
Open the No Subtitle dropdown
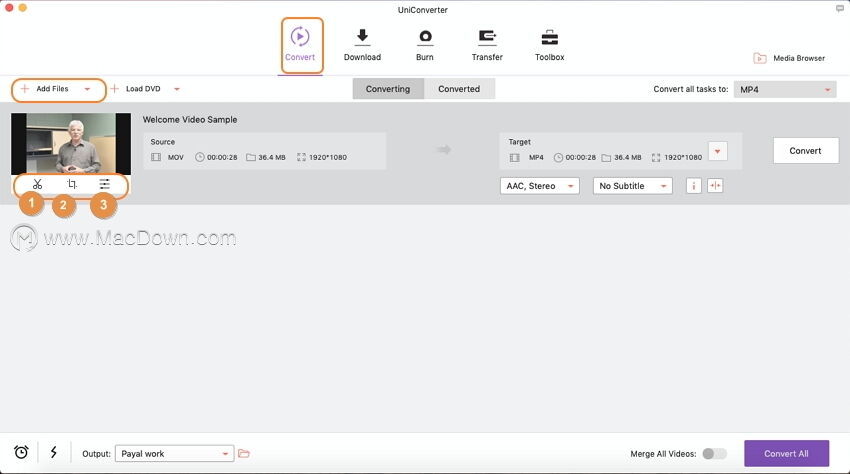pyautogui.click(x=633, y=186)
